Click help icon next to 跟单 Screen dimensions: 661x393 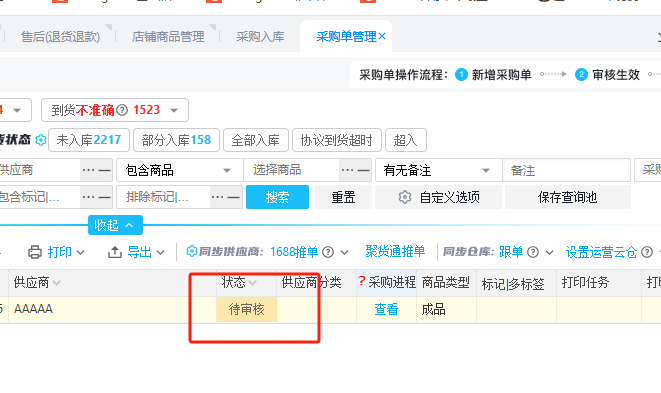click(533, 252)
